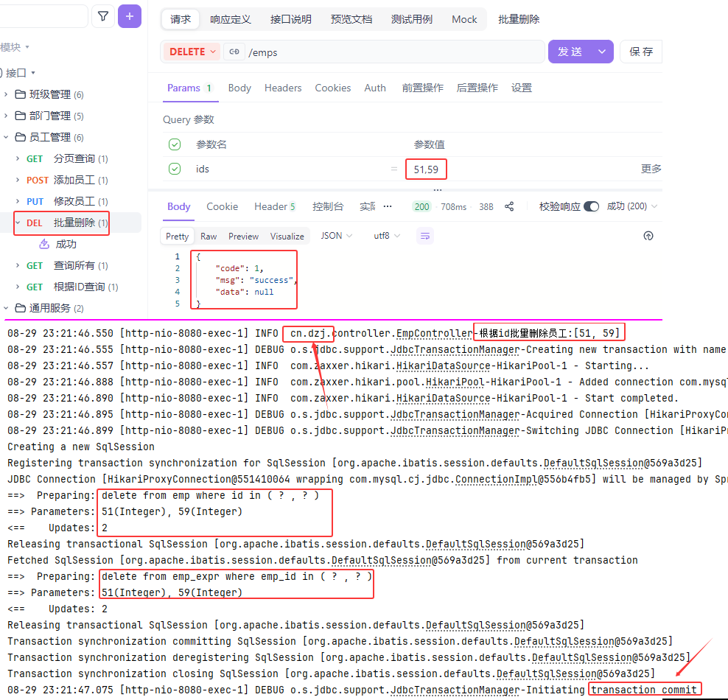Open the 响应定义 tab
Viewport: 728px width, 700px height.
[230, 19]
